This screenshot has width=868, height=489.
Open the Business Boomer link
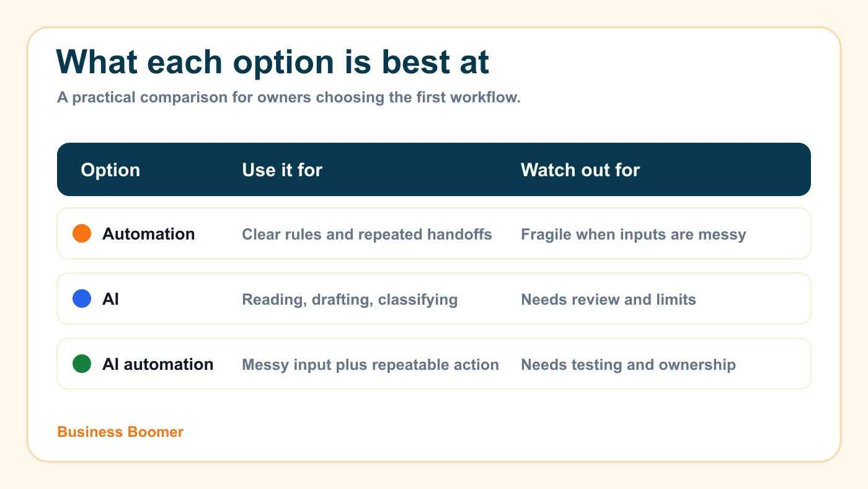click(120, 432)
